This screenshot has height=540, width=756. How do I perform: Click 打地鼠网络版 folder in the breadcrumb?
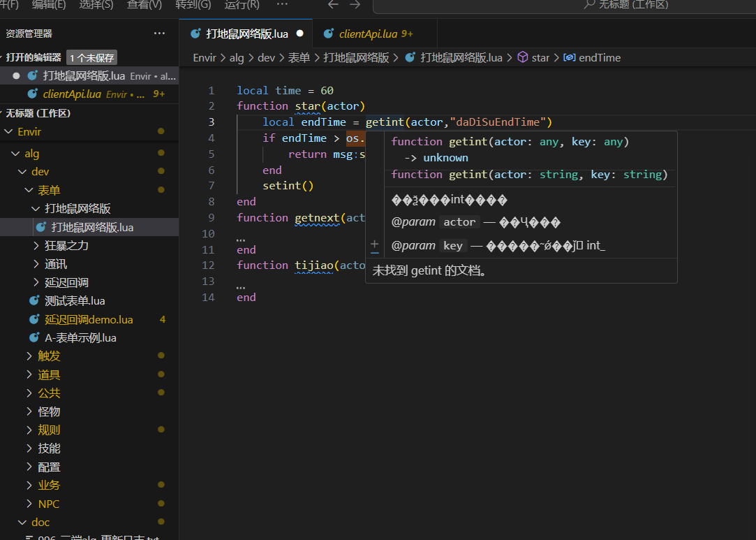point(356,58)
